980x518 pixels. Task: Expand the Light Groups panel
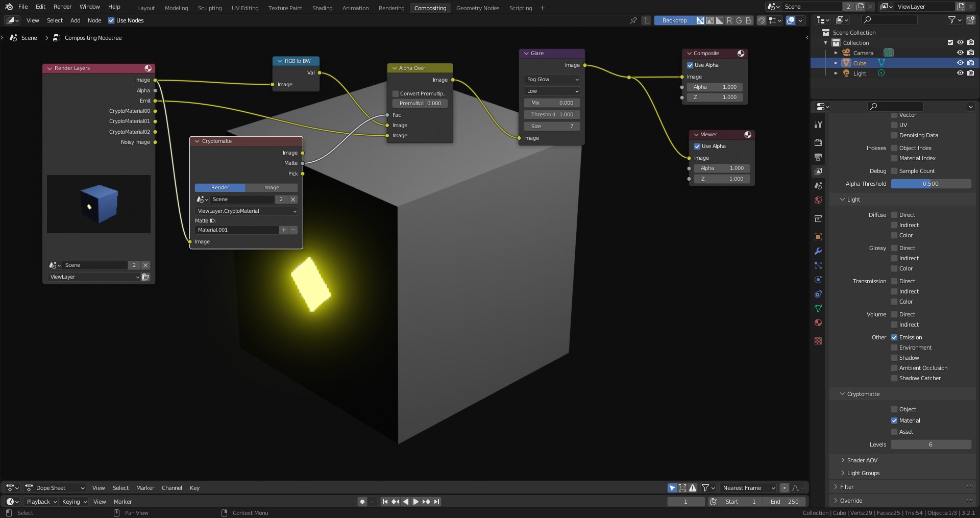tap(863, 473)
